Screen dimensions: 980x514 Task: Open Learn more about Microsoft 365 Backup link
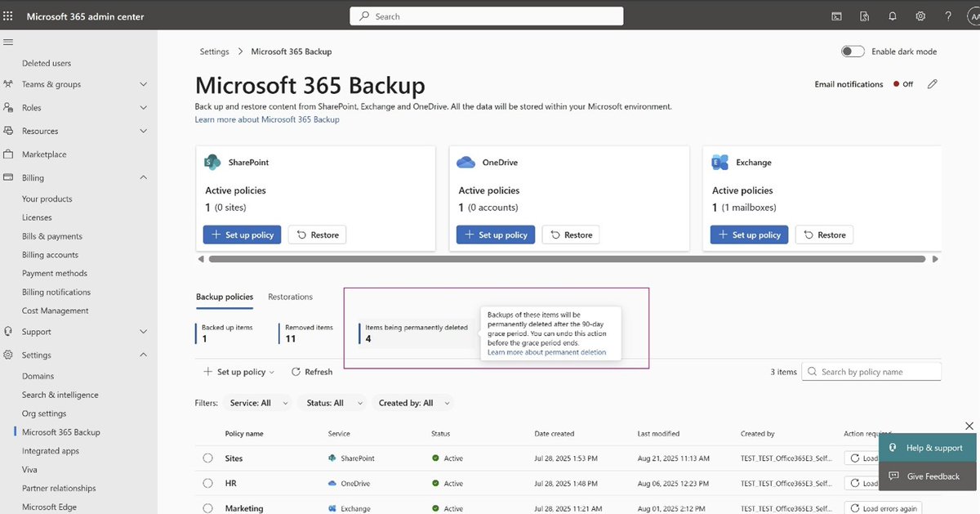tap(267, 119)
